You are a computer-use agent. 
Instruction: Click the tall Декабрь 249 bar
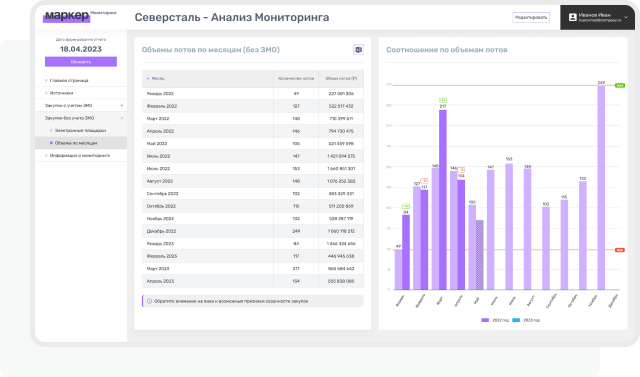point(601,187)
